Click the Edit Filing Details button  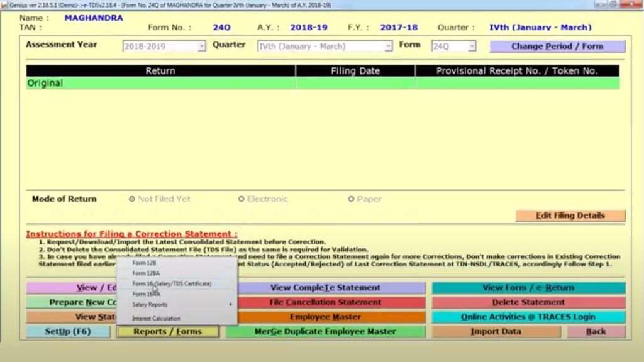pos(570,216)
